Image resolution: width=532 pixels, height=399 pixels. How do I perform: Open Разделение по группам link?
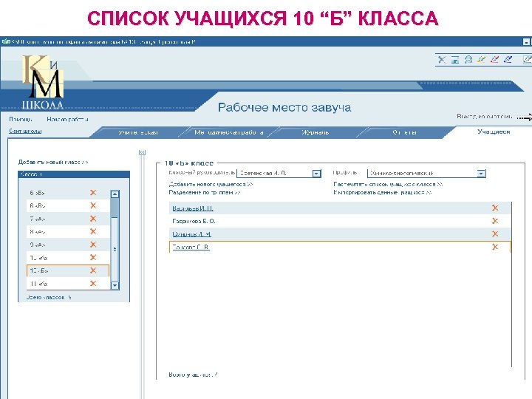pyautogui.click(x=205, y=192)
